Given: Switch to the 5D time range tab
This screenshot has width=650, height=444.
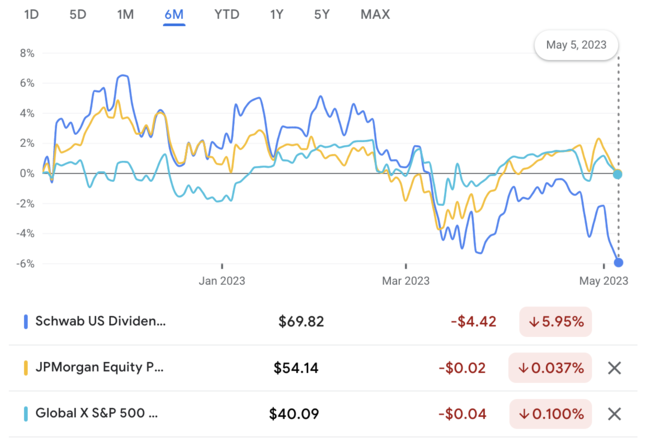Looking at the screenshot, I should (78, 15).
